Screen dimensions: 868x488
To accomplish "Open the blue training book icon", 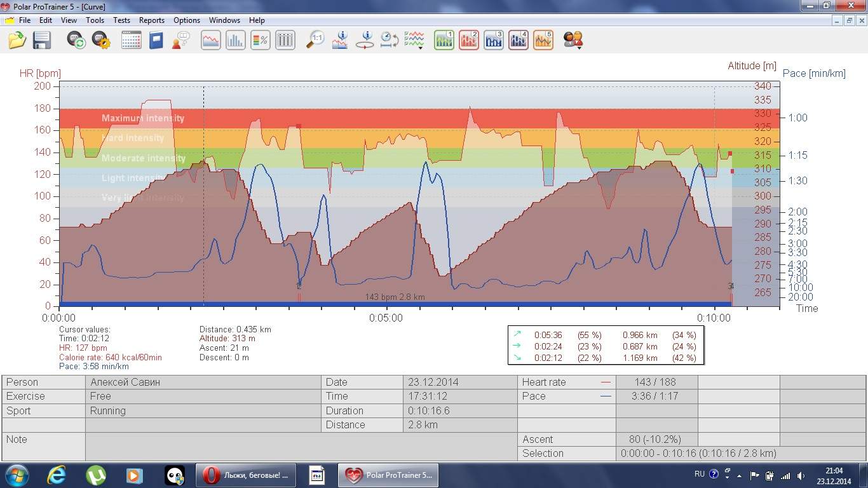I will (x=156, y=40).
